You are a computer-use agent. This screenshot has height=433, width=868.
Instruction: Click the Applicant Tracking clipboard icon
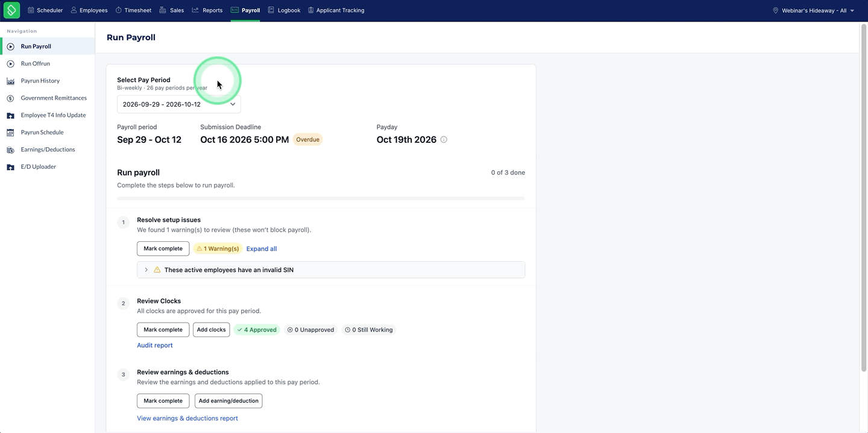[x=310, y=10]
